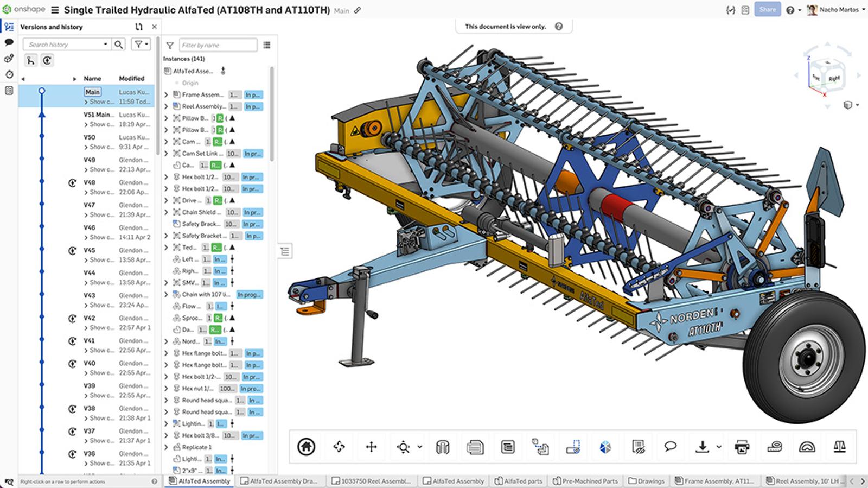
Task: Click the Right face of view cube
Action: (x=834, y=78)
